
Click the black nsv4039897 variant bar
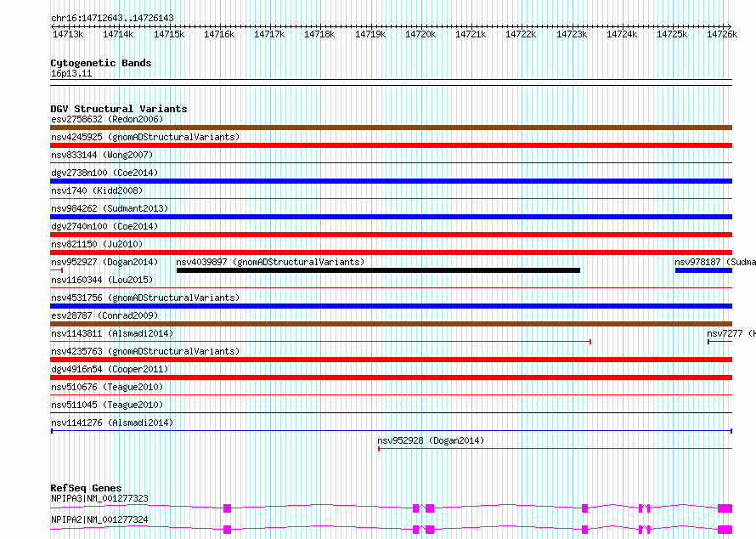[x=379, y=270]
